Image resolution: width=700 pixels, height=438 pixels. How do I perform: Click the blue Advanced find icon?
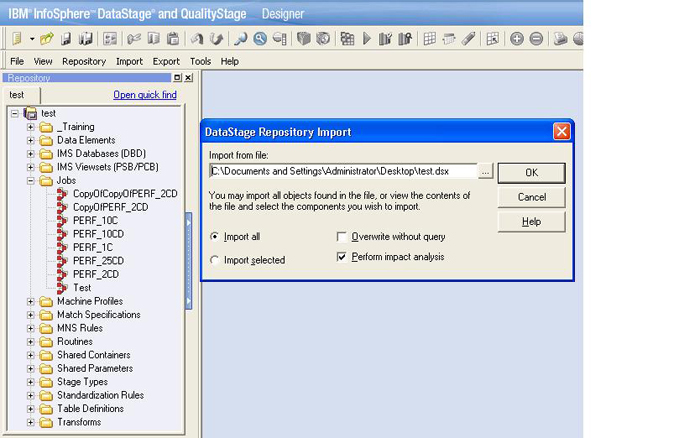click(x=260, y=39)
